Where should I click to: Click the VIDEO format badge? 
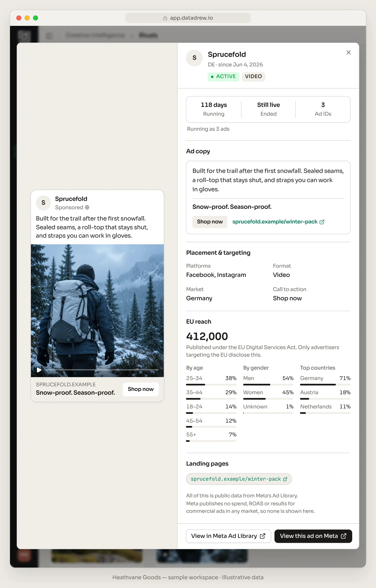click(253, 76)
